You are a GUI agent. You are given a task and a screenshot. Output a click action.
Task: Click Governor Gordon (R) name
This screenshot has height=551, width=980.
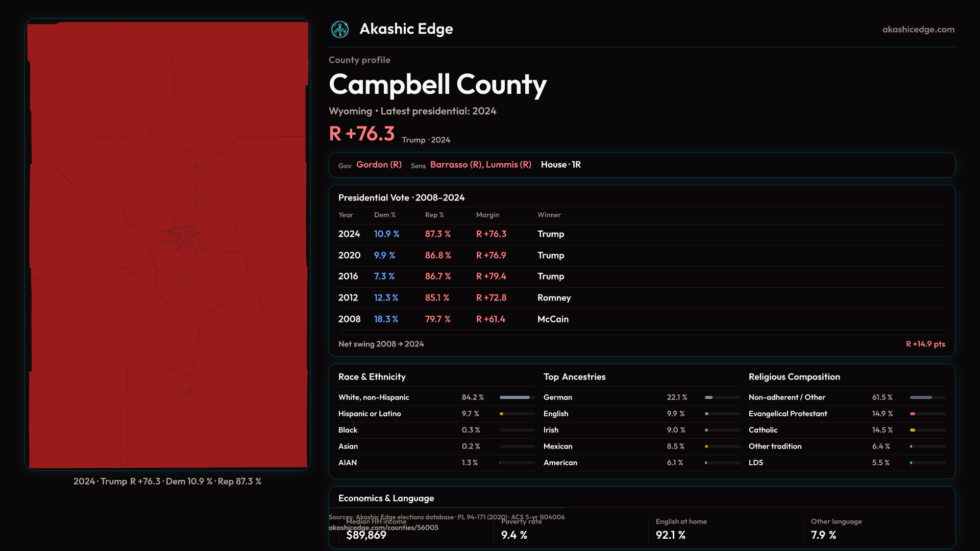click(379, 165)
